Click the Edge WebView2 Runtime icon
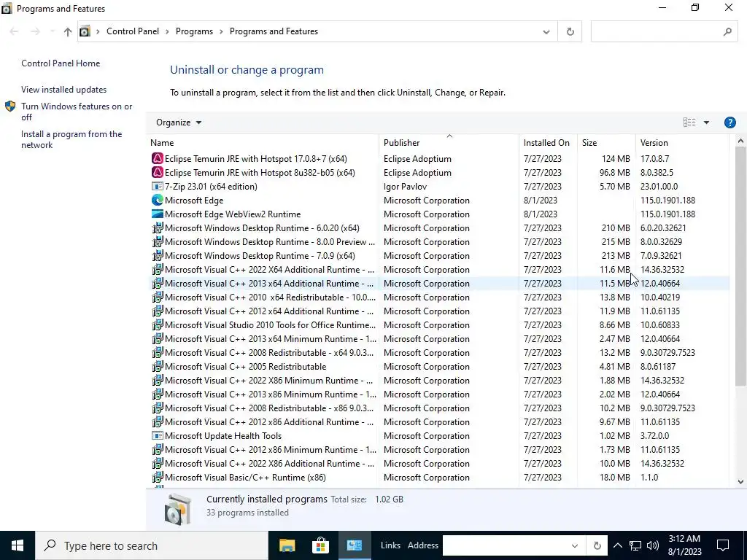Viewport: 747px width, 560px height. 158,214
